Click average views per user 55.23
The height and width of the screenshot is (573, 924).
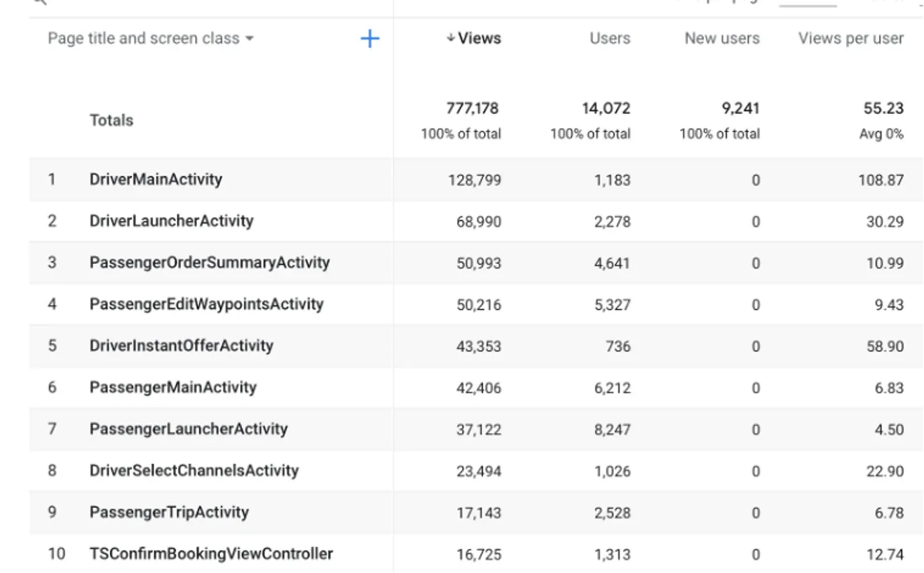coord(883,108)
